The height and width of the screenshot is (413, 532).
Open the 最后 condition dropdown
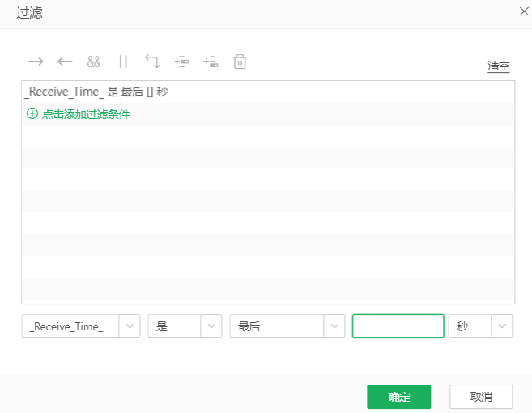pos(334,326)
